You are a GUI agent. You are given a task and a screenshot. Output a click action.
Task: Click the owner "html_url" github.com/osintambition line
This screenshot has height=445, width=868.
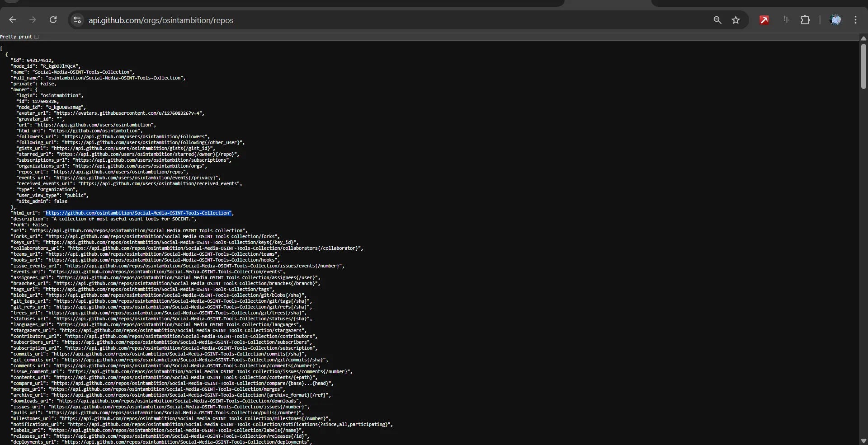(79, 131)
